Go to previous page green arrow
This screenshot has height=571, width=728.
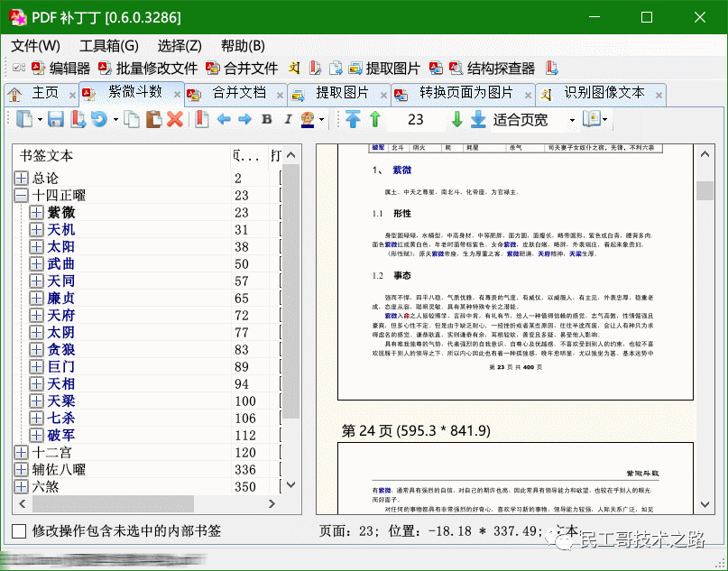tap(375, 120)
